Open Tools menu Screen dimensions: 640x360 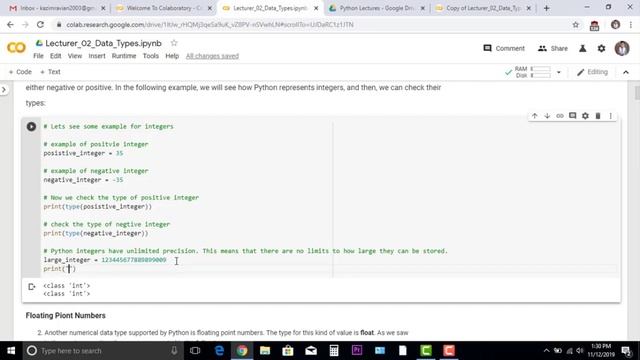pos(151,56)
